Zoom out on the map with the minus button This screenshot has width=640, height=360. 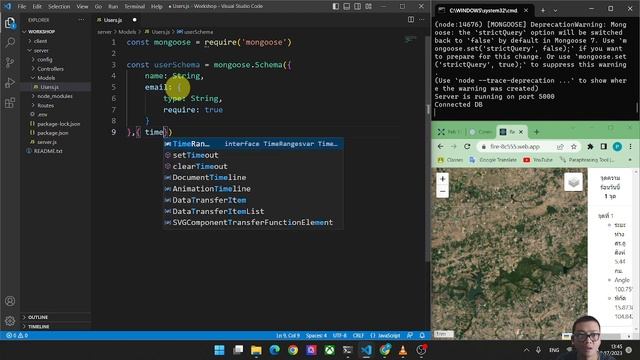(442, 191)
